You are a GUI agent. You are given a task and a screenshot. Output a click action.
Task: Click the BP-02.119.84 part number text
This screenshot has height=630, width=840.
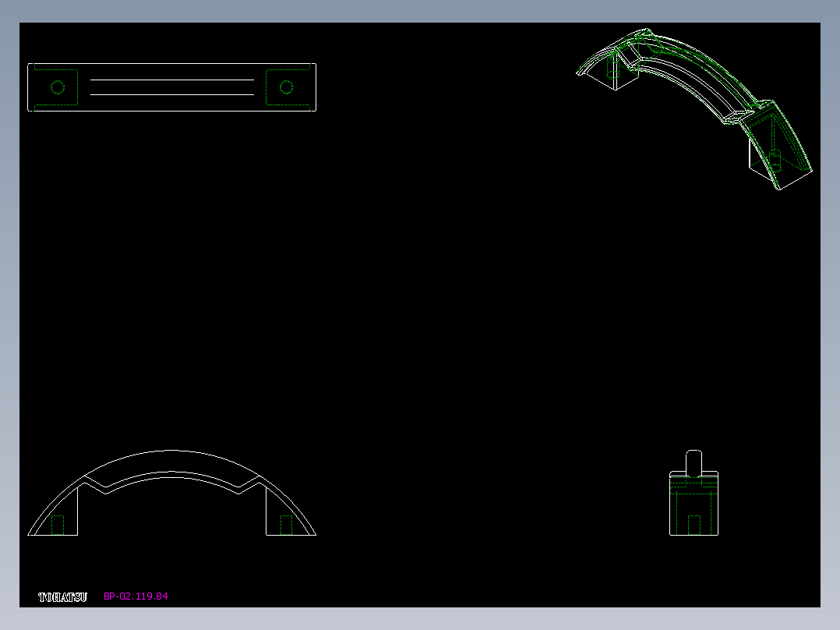[136, 596]
